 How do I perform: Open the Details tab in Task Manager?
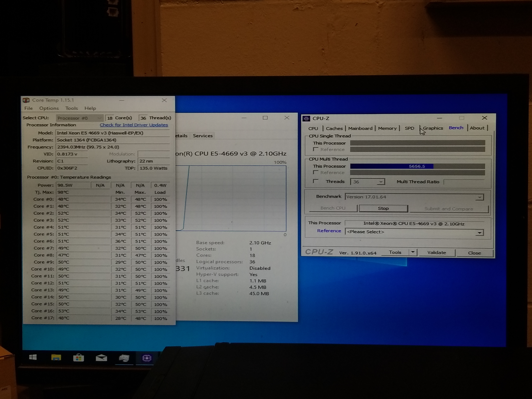coord(181,136)
